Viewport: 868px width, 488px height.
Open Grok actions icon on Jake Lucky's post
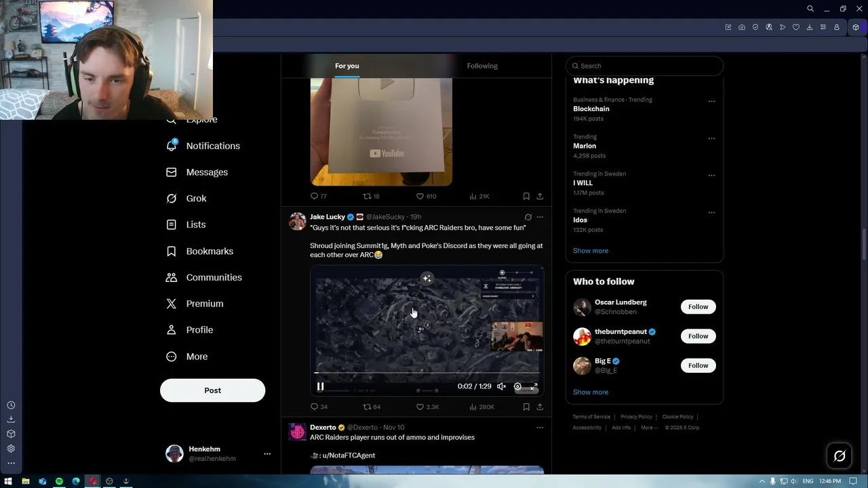tap(528, 217)
